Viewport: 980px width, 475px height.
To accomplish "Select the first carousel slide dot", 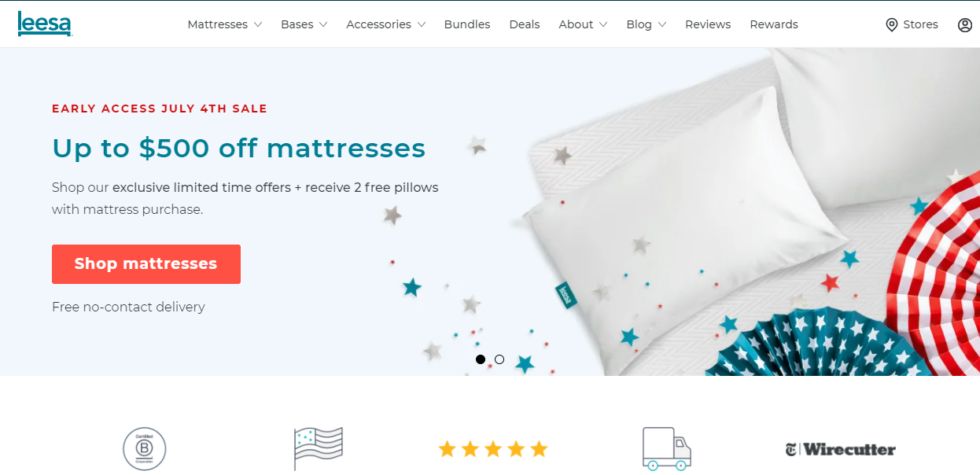I will (481, 359).
